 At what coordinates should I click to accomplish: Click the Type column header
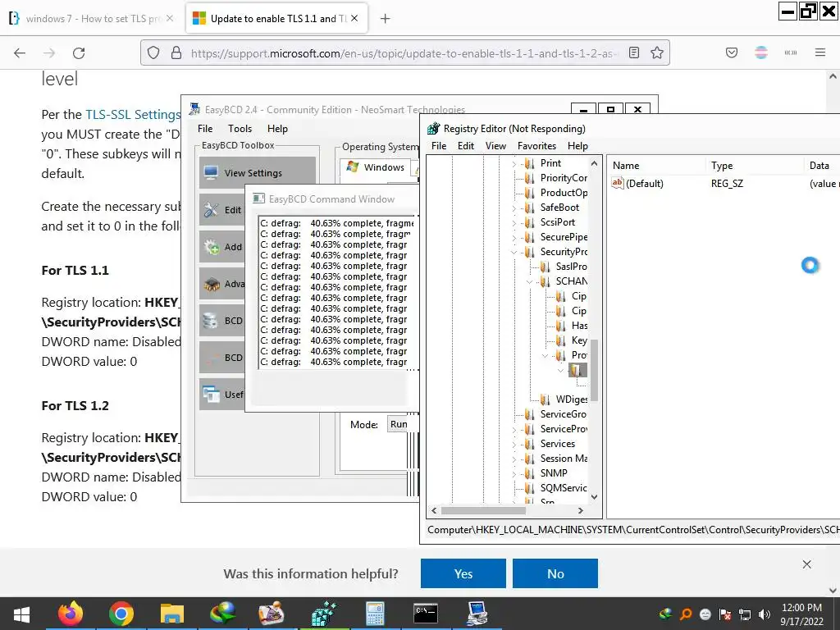click(x=755, y=166)
